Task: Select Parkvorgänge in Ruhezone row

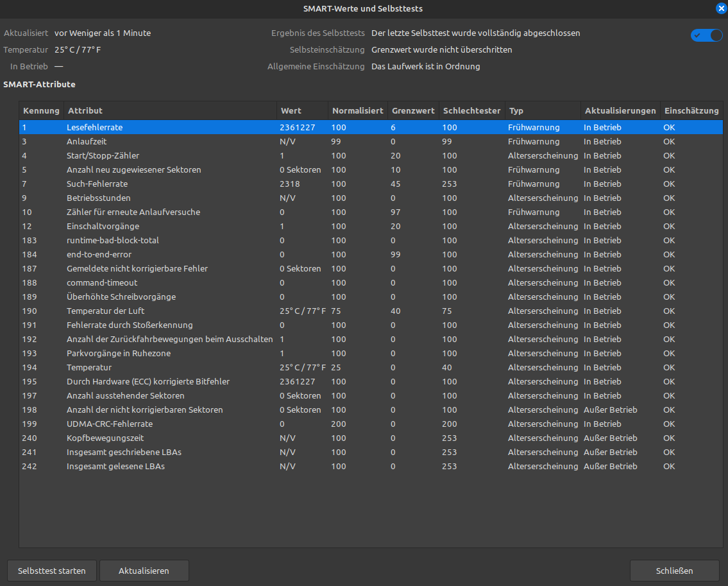Action: pos(371,353)
